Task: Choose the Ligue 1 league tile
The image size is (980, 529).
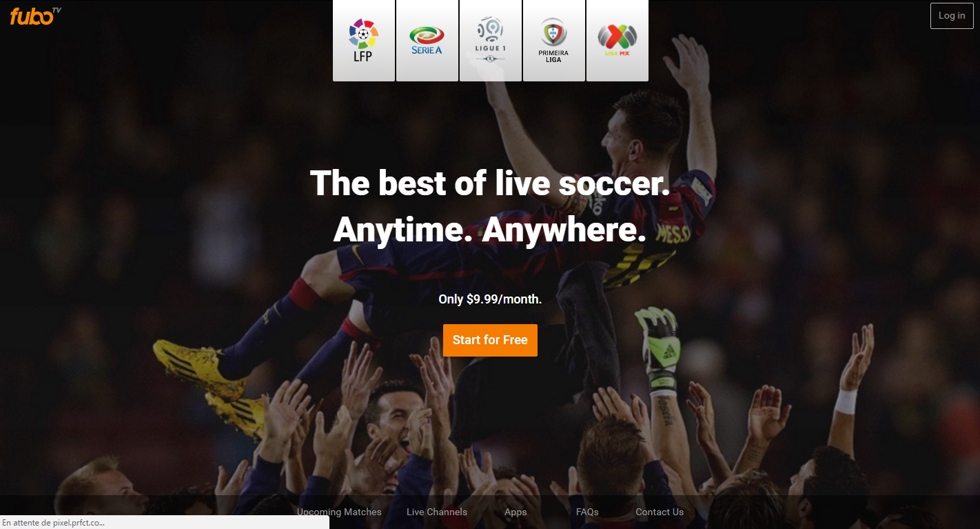Action: pyautogui.click(x=491, y=41)
